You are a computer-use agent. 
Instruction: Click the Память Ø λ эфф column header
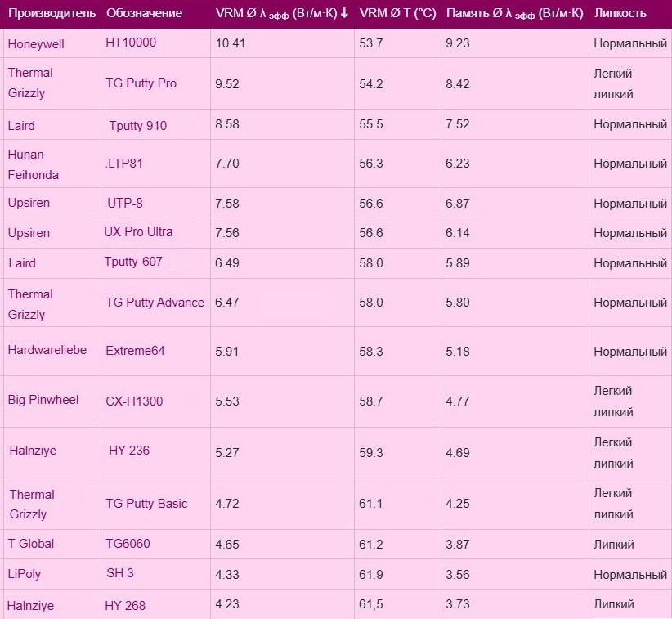(515, 14)
